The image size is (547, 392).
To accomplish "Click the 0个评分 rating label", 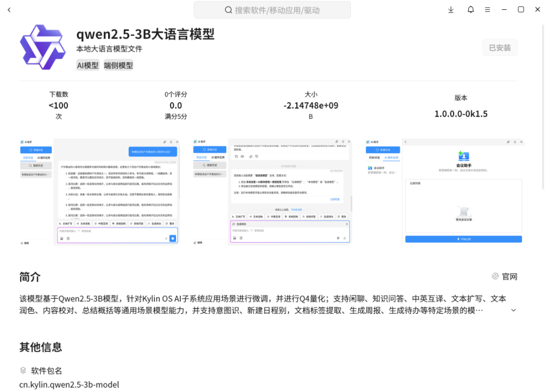I will click(176, 94).
